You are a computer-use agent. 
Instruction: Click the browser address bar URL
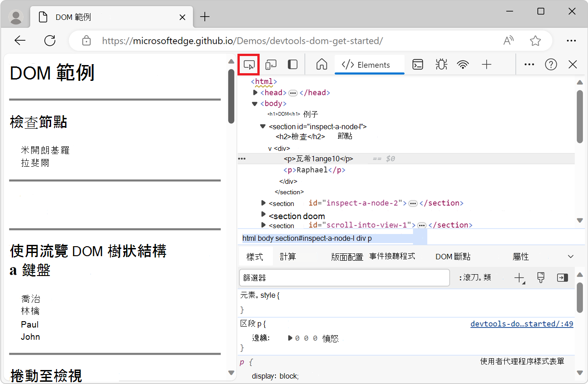[x=242, y=41]
